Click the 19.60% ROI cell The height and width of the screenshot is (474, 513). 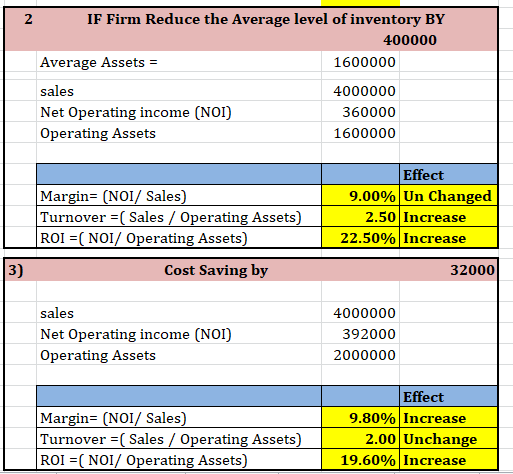point(360,460)
